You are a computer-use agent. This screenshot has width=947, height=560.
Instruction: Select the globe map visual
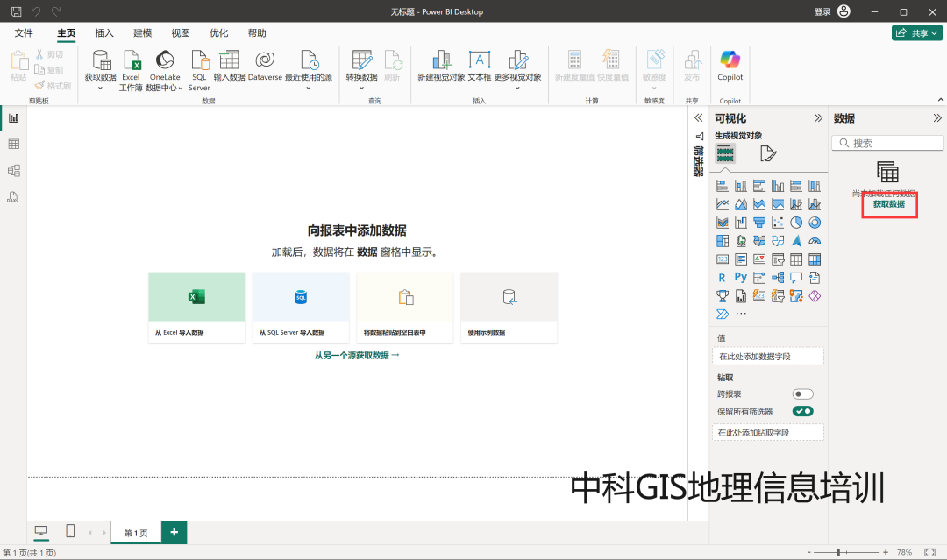tap(741, 241)
